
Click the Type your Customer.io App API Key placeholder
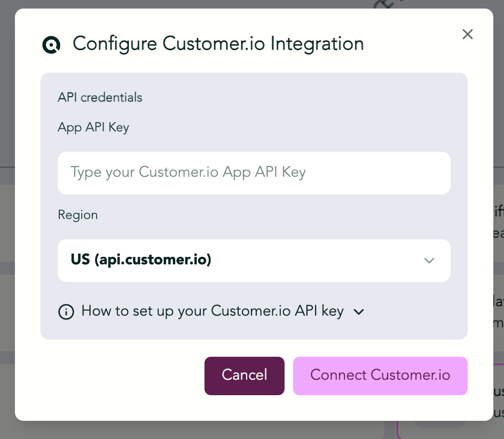[x=188, y=173]
